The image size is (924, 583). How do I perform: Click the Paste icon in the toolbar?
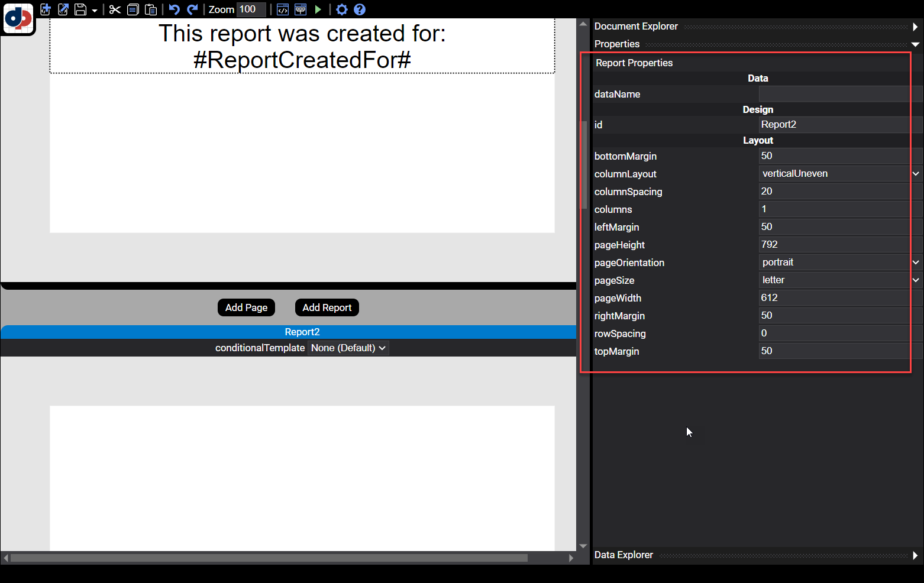click(151, 9)
